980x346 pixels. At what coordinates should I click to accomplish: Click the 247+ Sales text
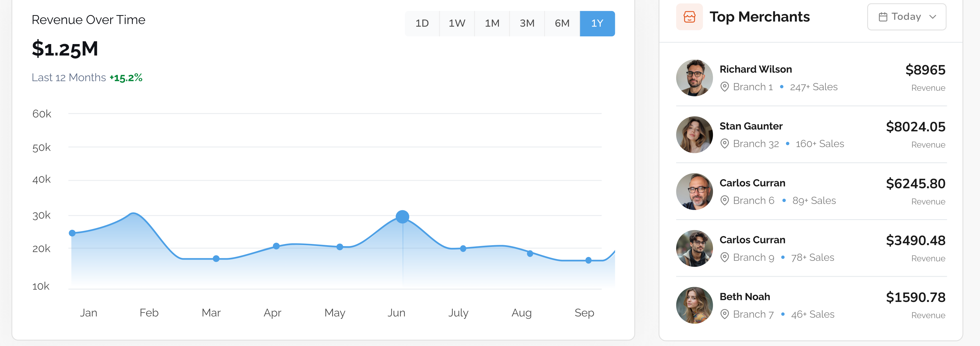(x=814, y=87)
